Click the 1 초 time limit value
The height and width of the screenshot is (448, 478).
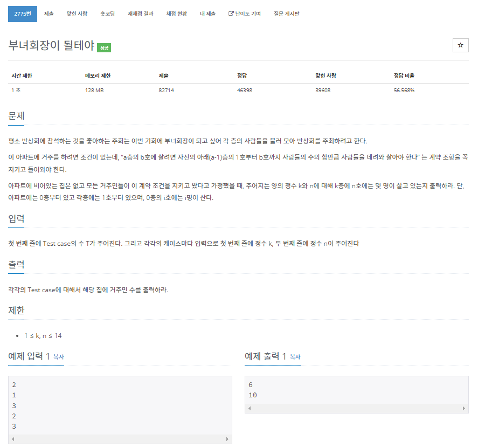tap(16, 90)
